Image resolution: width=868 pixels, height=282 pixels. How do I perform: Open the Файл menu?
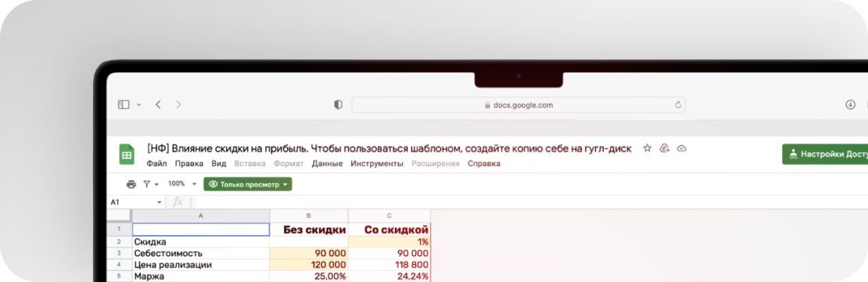(156, 164)
